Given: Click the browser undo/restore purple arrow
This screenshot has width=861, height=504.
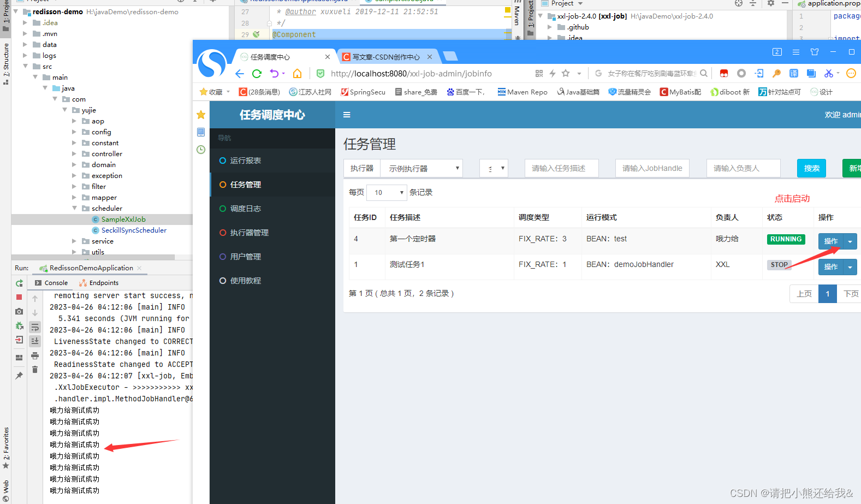Looking at the screenshot, I should click(x=275, y=74).
